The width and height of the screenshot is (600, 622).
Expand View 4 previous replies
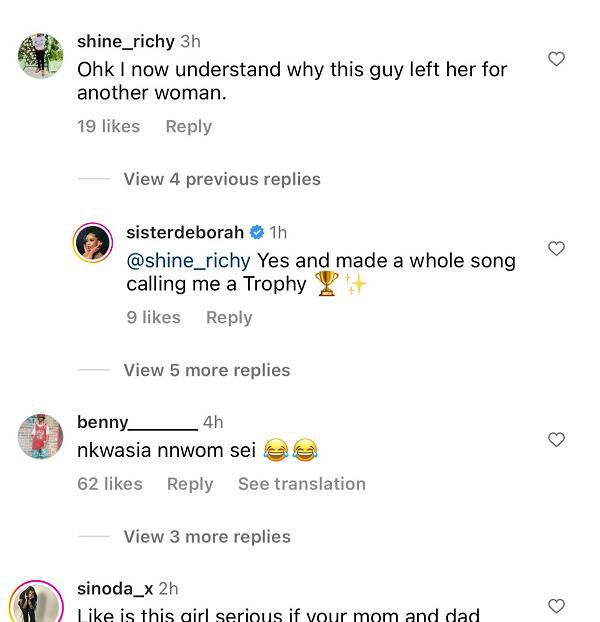tap(221, 179)
